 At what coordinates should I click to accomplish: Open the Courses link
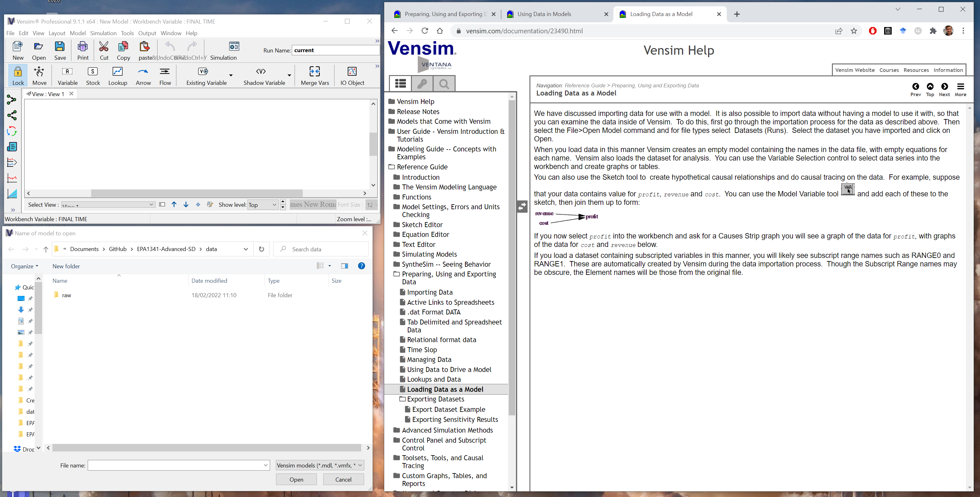coord(889,70)
